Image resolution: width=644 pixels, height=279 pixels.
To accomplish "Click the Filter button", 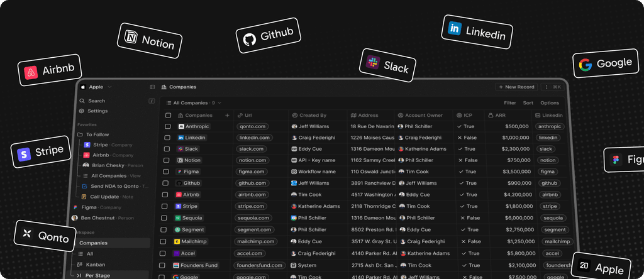I will pos(510,103).
